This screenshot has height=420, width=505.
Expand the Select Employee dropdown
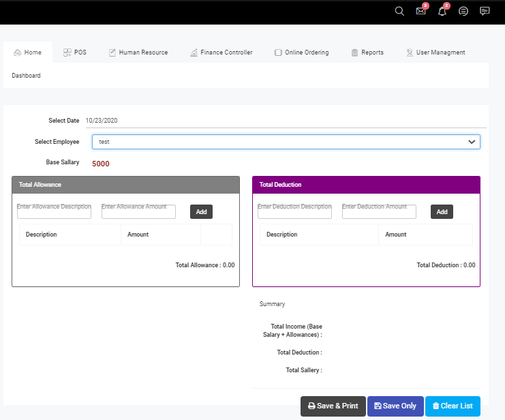[286, 142]
